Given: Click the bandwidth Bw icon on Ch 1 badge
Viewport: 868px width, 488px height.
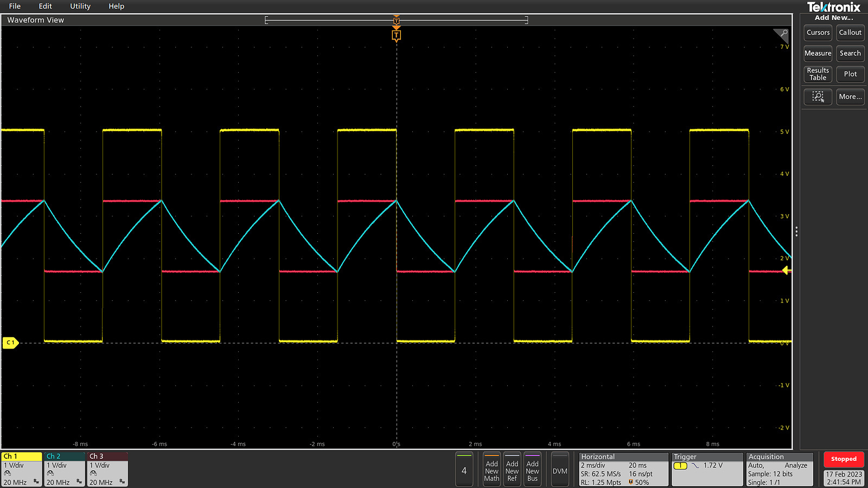Looking at the screenshot, I should pos(35,481).
